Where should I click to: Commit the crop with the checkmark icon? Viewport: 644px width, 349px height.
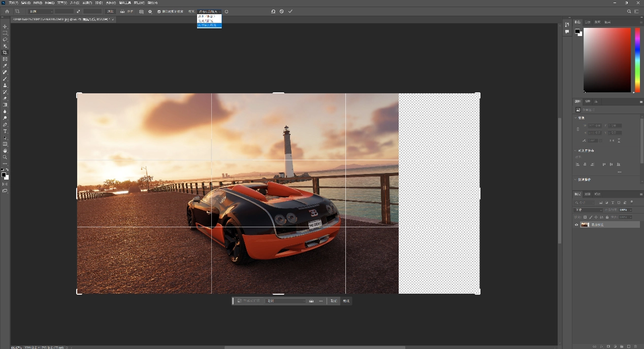pyautogui.click(x=291, y=11)
